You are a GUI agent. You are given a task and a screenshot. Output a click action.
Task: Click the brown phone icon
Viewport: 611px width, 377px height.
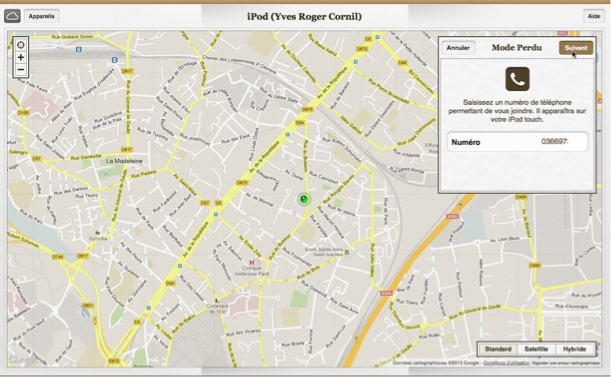click(517, 79)
